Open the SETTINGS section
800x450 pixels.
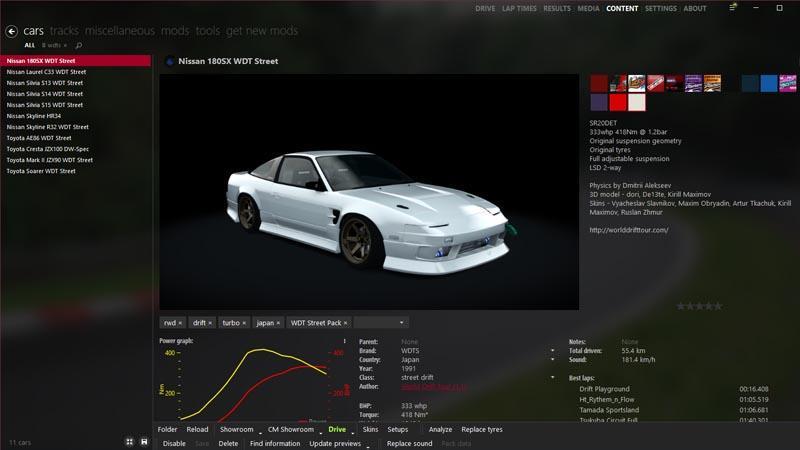click(661, 9)
